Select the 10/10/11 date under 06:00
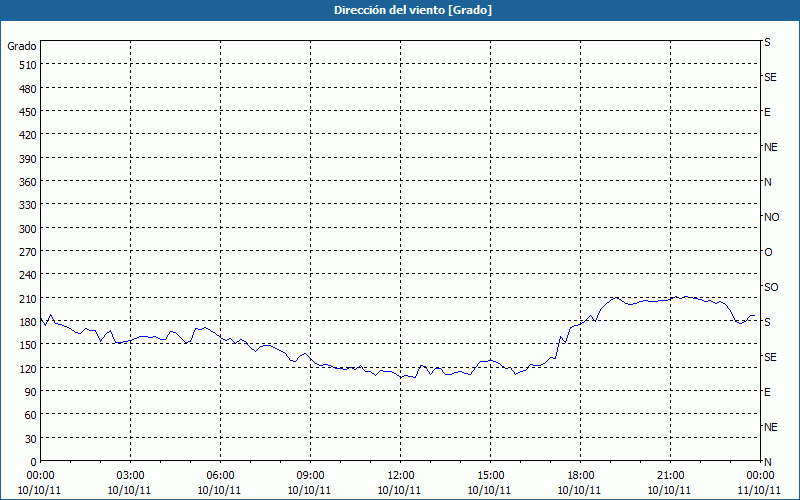This screenshot has width=800, height=500. pyautogui.click(x=219, y=490)
